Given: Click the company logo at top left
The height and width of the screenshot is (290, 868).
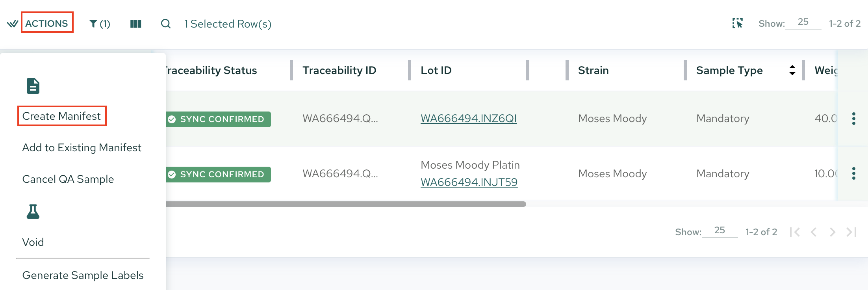Looking at the screenshot, I should [x=11, y=24].
